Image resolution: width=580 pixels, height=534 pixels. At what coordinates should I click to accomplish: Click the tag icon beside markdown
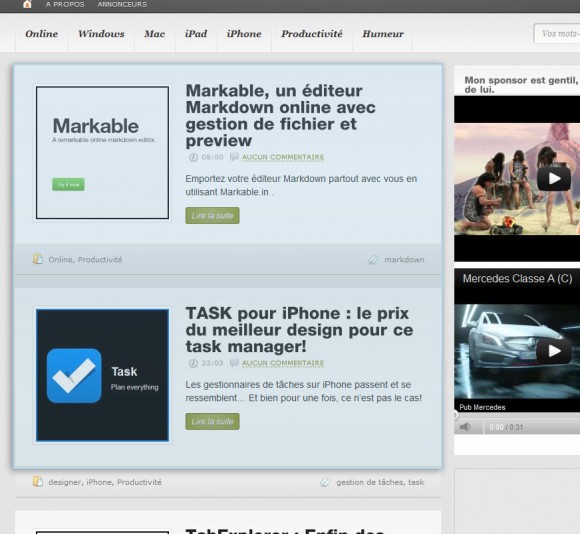pos(373,260)
